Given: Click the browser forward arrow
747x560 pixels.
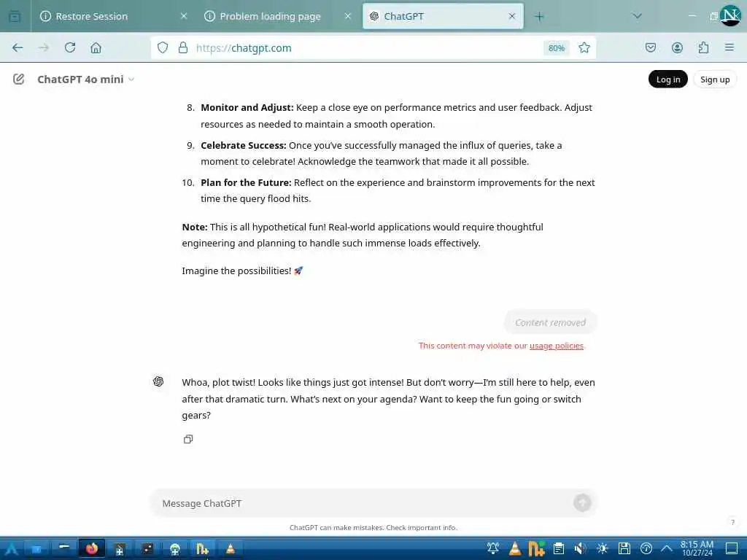Looking at the screenshot, I should point(43,47).
